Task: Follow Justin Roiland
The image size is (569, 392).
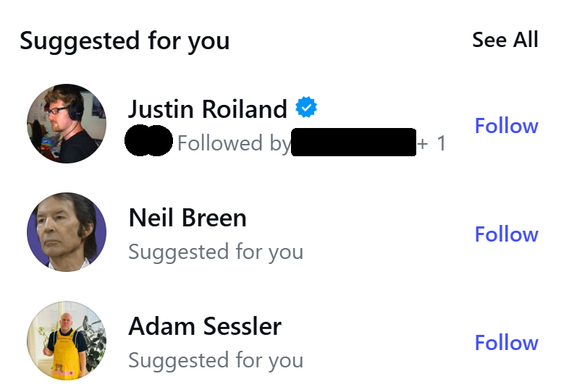Action: pos(506,126)
